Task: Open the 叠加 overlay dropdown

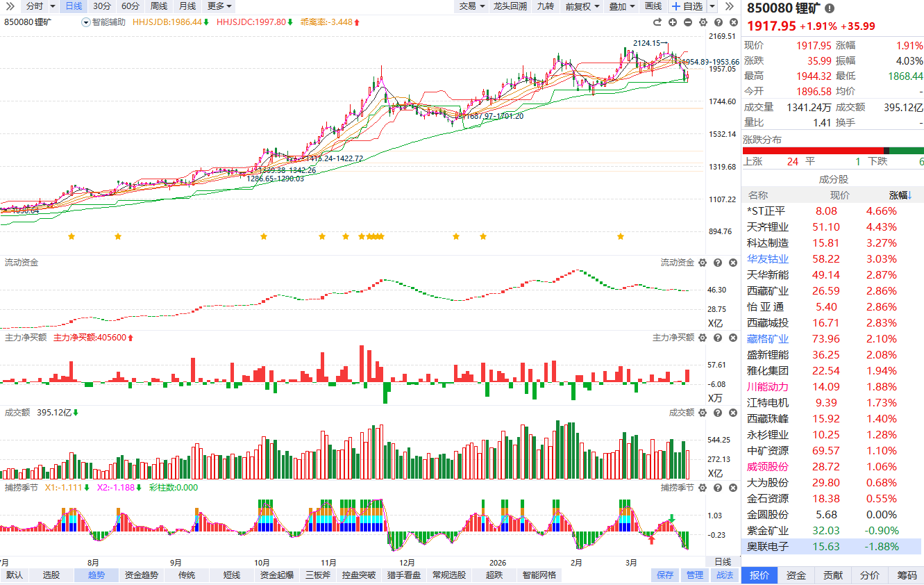Action: [x=622, y=6]
